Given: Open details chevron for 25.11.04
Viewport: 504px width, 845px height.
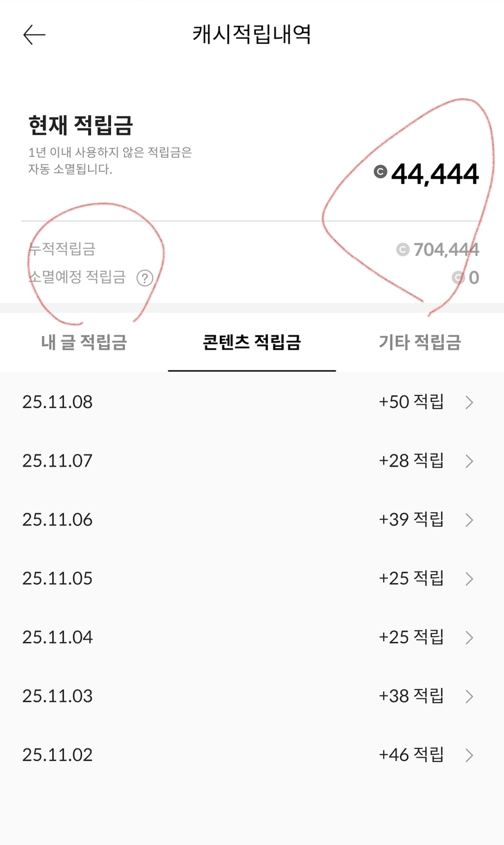Looking at the screenshot, I should click(x=469, y=637).
